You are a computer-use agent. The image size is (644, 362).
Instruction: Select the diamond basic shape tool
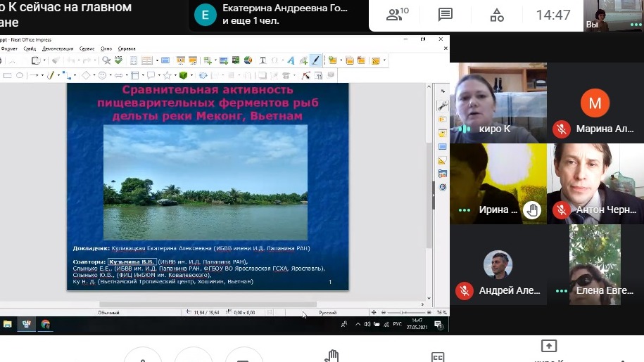click(86, 75)
